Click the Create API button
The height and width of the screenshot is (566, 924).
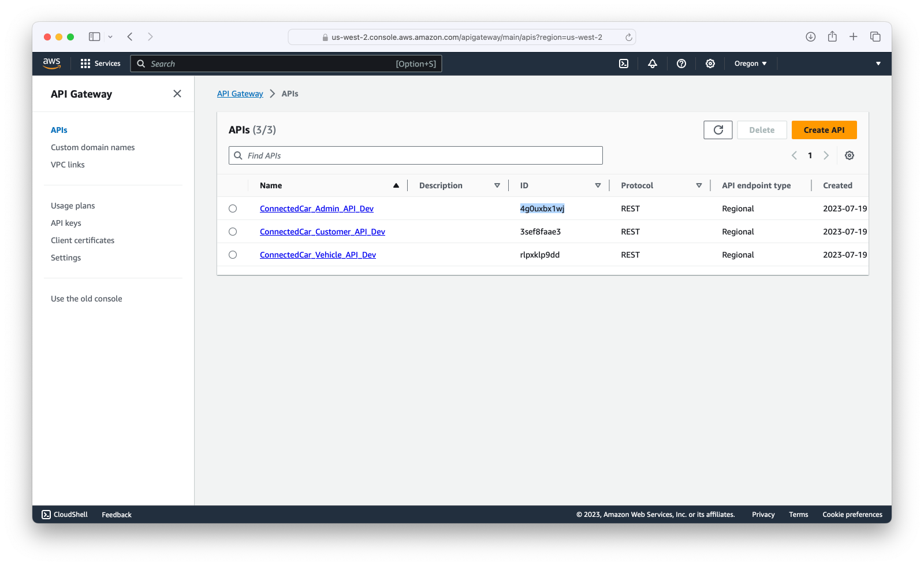click(824, 130)
